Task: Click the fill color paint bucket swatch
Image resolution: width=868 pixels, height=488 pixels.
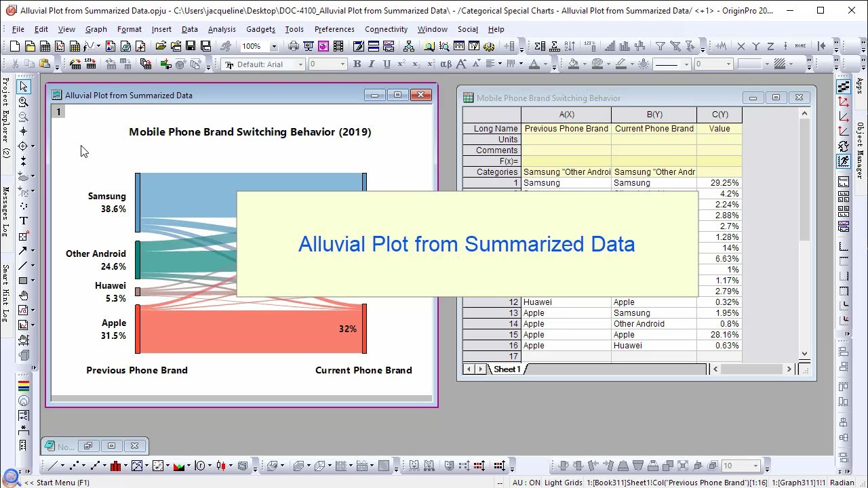Action: tap(574, 64)
